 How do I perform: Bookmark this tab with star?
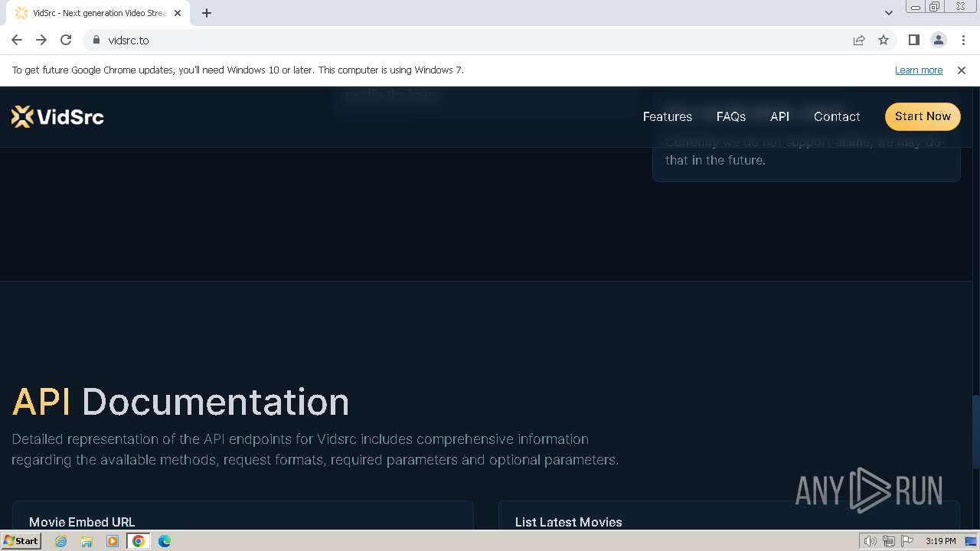tap(884, 40)
